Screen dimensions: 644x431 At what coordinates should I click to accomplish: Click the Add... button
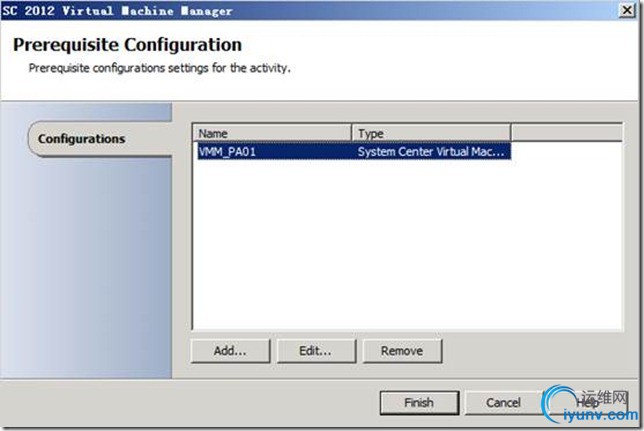[230, 351]
